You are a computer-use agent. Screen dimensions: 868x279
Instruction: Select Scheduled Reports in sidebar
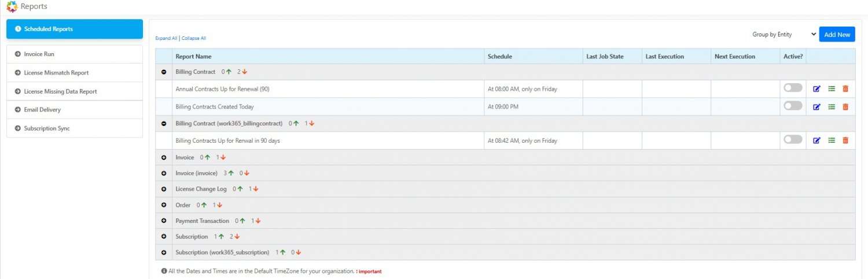pos(75,29)
